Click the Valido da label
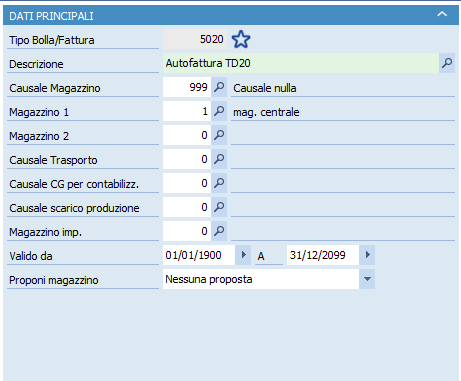The height and width of the screenshot is (381, 461). 31,256
